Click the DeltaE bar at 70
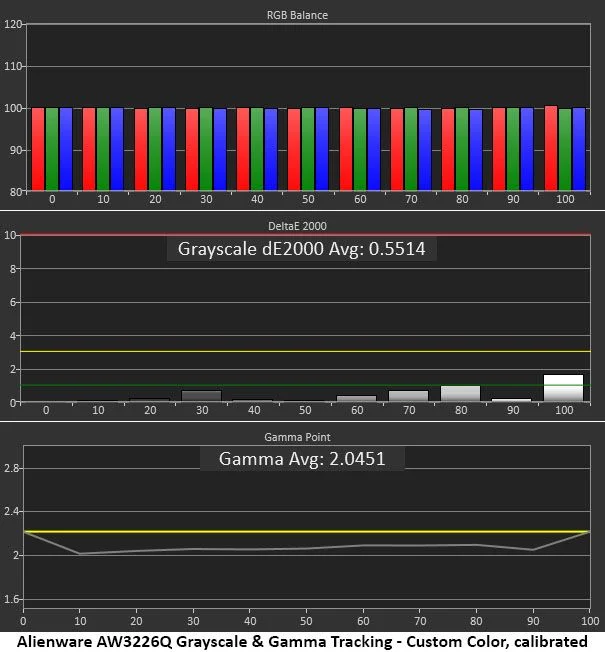Screen dimensions: 605x652 tap(408, 396)
